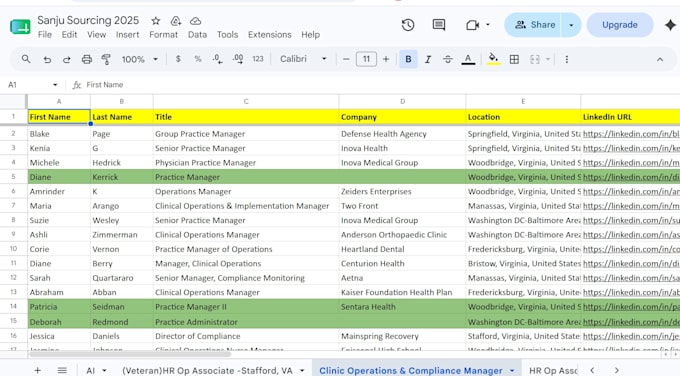Open the Tools menu
The width and height of the screenshot is (680, 376).
click(x=227, y=35)
